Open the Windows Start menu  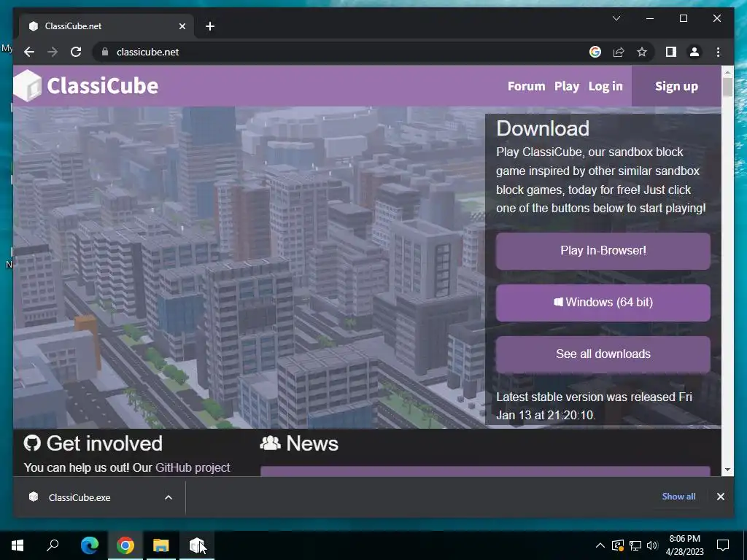(18, 545)
